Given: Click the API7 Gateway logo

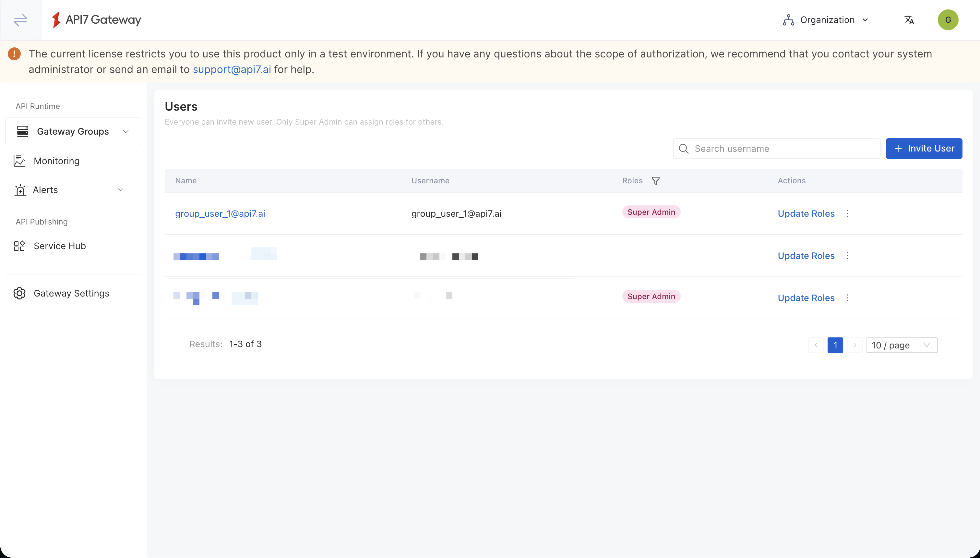Looking at the screenshot, I should (96, 20).
